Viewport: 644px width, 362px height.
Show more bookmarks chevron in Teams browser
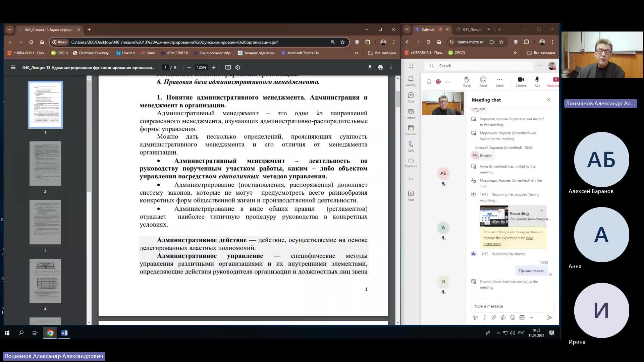point(515,53)
